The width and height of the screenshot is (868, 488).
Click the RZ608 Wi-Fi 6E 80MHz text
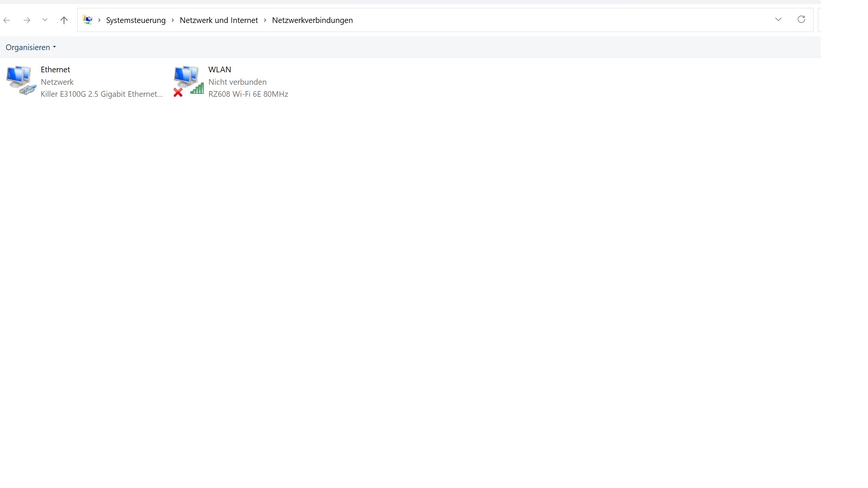click(248, 94)
